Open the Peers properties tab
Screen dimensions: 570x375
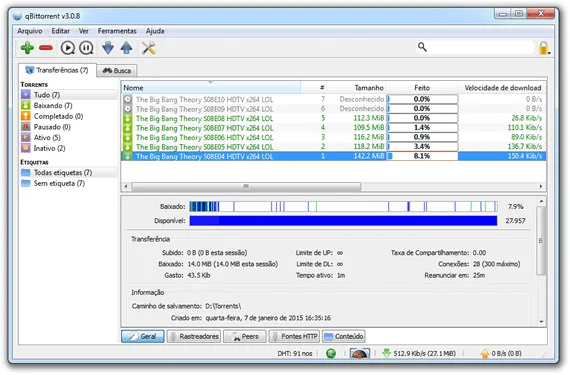click(245, 336)
